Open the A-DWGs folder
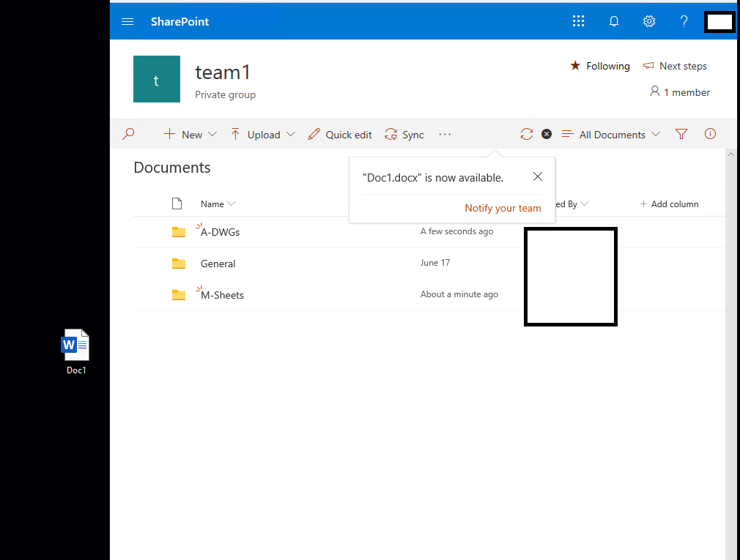Viewport: 740px width, 560px height. coord(220,232)
